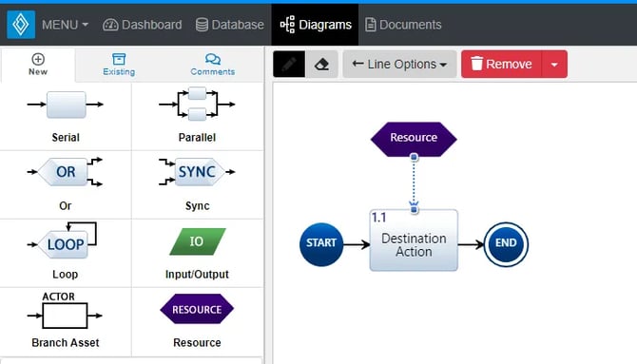Click the dotted line's bottom handle
Image resolution: width=637 pixels, height=364 pixels.
(414, 210)
